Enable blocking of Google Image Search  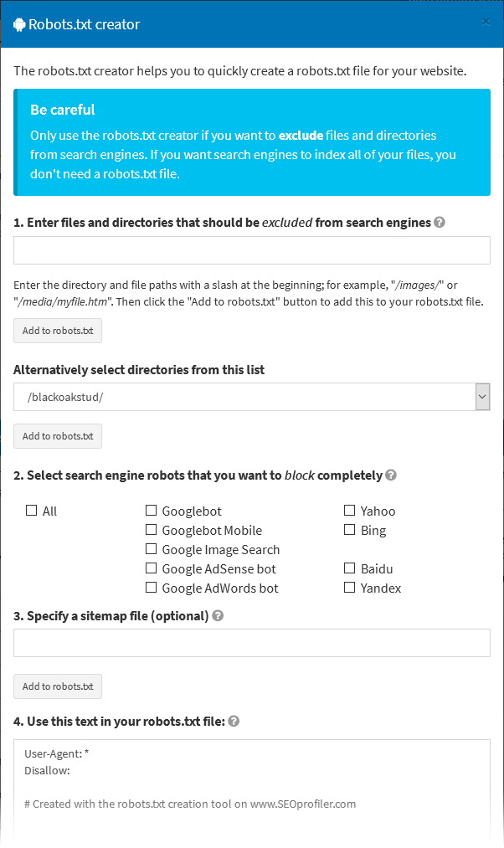tap(151, 549)
